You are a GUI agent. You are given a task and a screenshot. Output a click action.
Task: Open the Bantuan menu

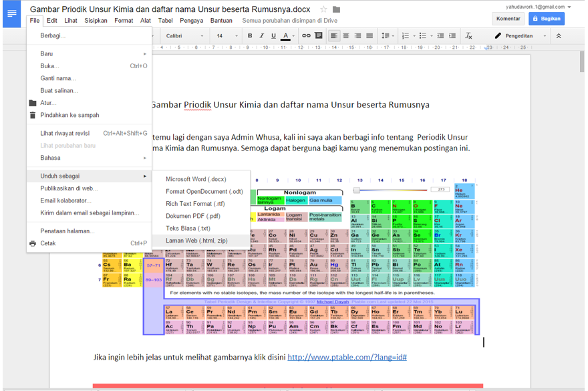coord(221,21)
